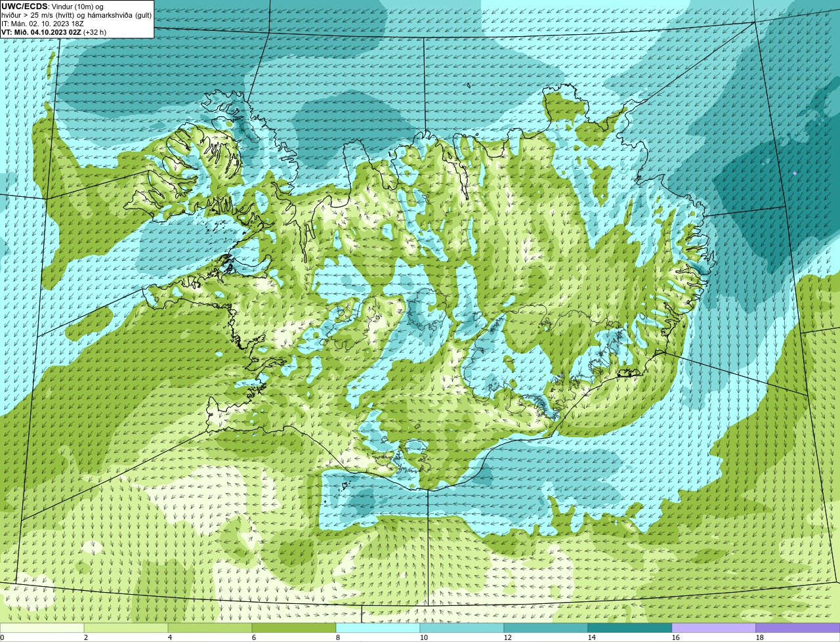Screen dimensions: 840x642
Task: Click the "IT: Mán. 02. 10. 2023 18Z" line
Action: pos(43,24)
